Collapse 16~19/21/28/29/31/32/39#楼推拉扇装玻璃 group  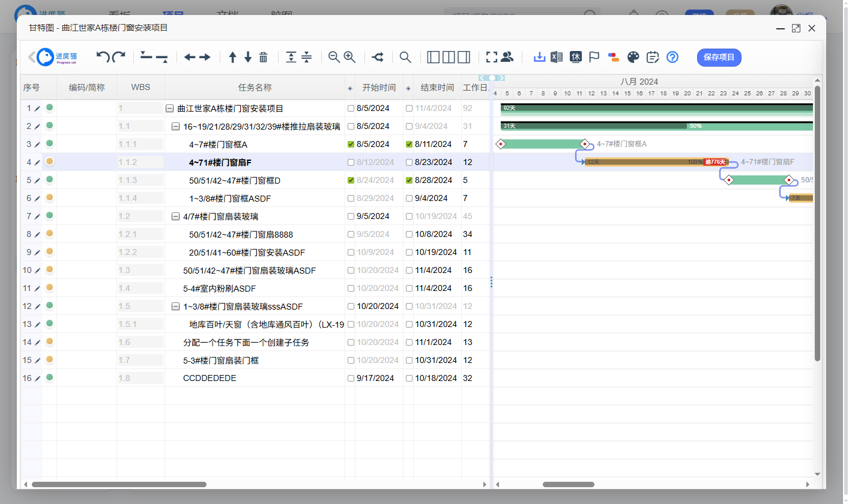tap(175, 127)
